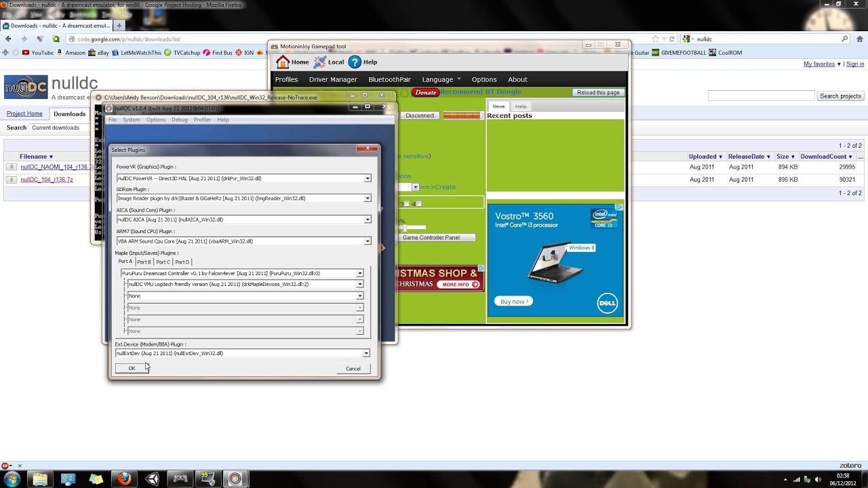The image size is (868, 488).
Task: Open Options in MotioninJoy menu
Action: point(484,79)
